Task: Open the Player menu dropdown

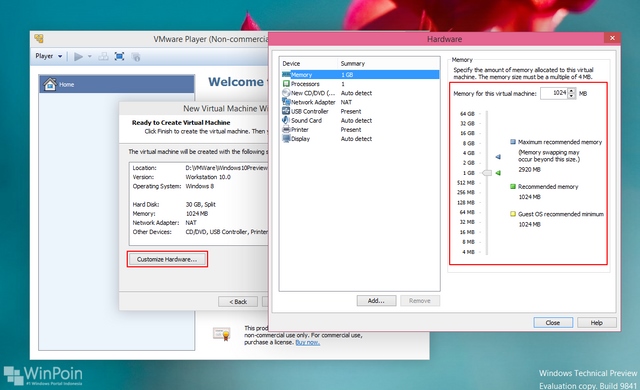Action: click(49, 56)
